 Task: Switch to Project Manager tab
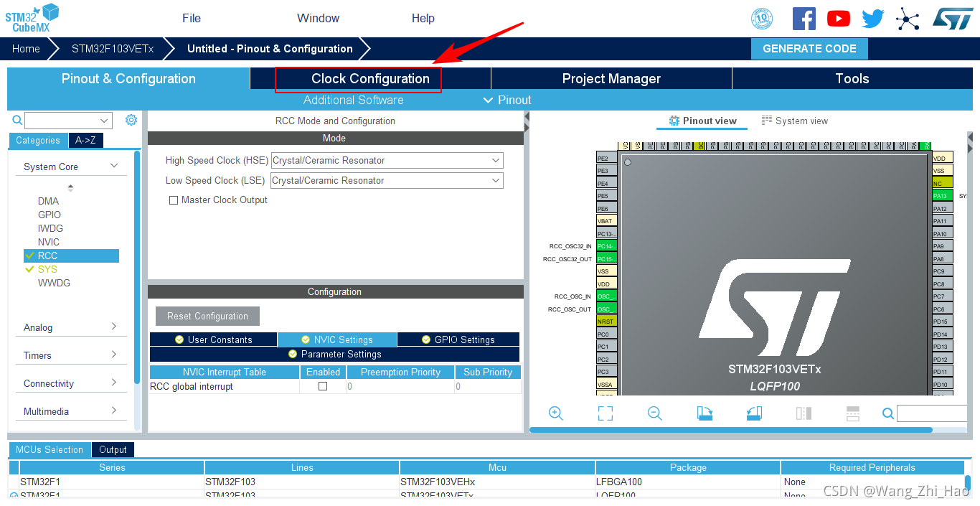(611, 79)
